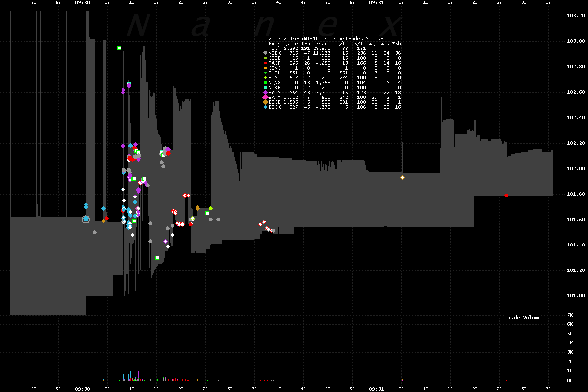Click the 103.00 price axis label
This screenshot has width=588, height=392.
tap(575, 41)
